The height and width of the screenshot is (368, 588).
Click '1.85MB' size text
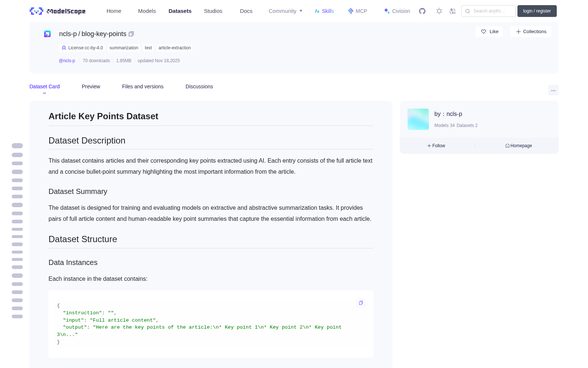pos(123,61)
